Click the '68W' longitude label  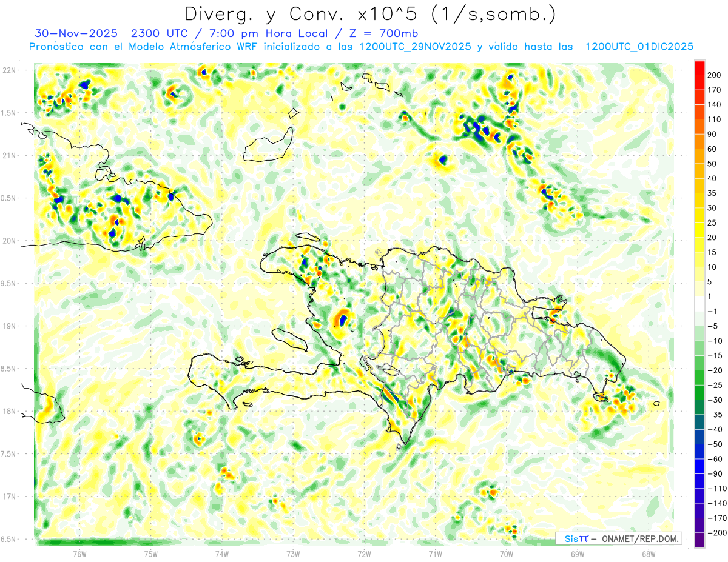point(648,553)
